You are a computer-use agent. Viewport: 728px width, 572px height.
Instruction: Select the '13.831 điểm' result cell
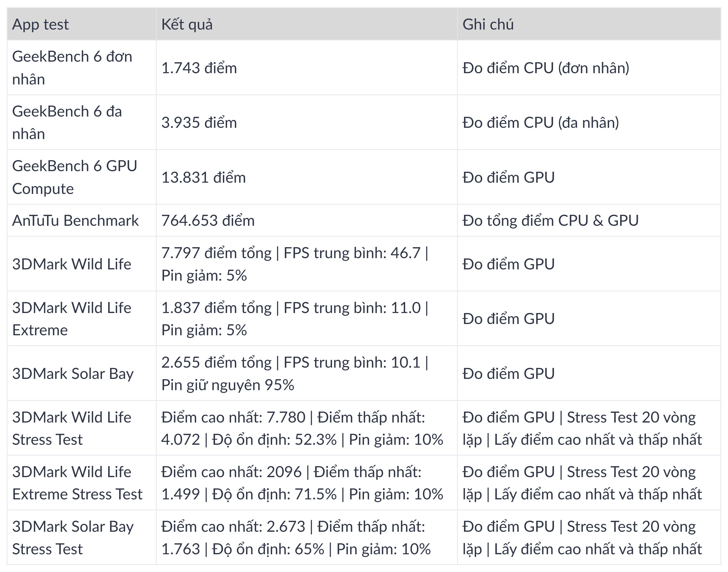(x=307, y=177)
